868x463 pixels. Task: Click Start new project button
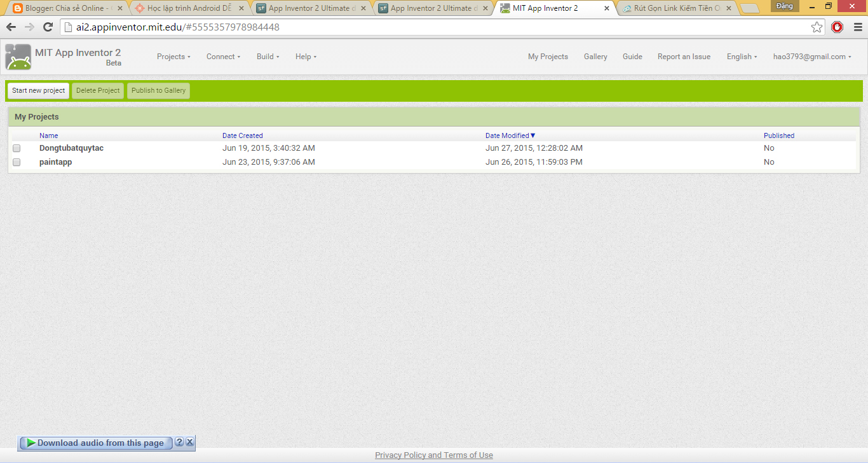pos(38,90)
